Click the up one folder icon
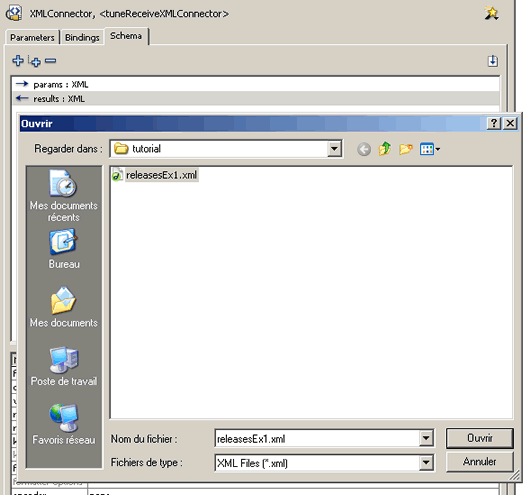Screen dimensions: 531x495 [x=385, y=149]
